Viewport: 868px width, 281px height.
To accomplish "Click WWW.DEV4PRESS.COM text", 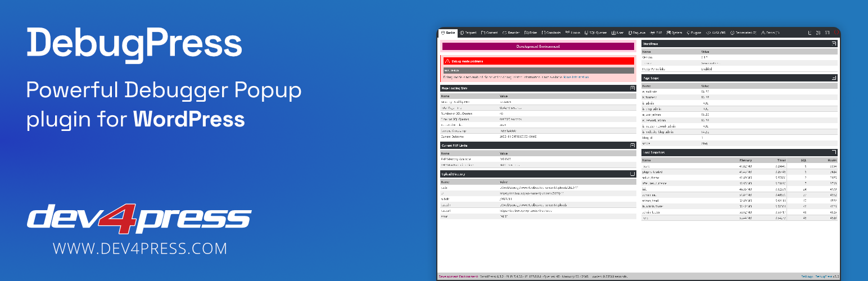I will [140, 248].
